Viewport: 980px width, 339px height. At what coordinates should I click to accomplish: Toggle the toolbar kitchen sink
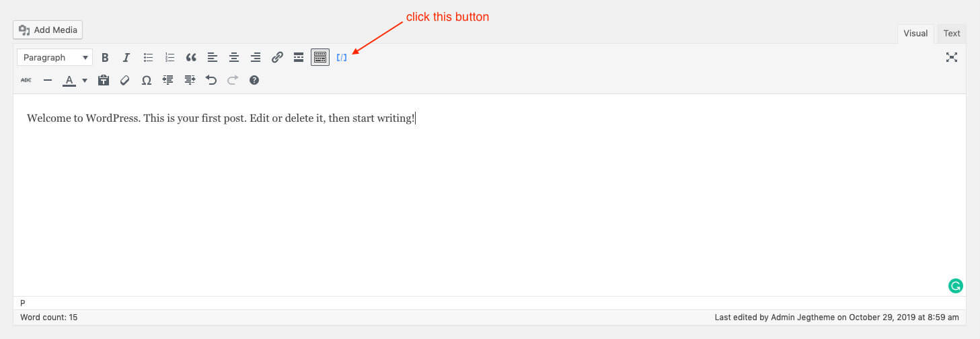pos(320,58)
